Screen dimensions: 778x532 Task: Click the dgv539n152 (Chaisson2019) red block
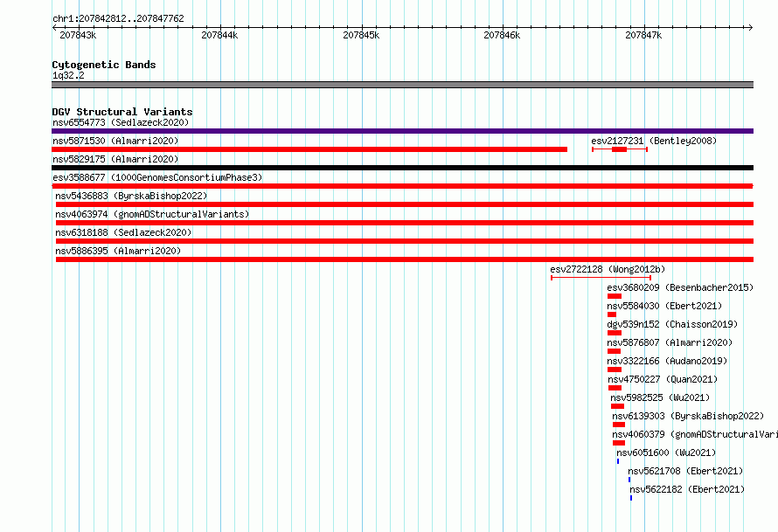pyautogui.click(x=615, y=333)
